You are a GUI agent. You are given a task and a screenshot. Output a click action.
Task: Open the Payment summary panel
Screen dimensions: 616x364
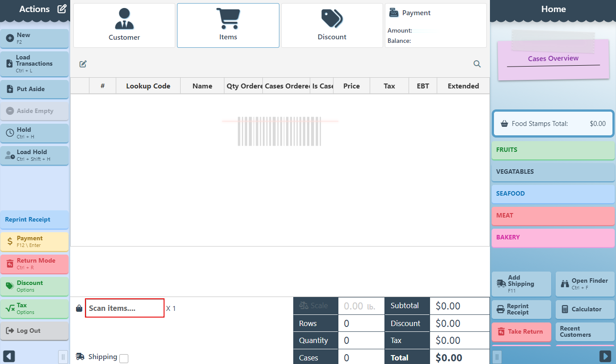(x=435, y=25)
